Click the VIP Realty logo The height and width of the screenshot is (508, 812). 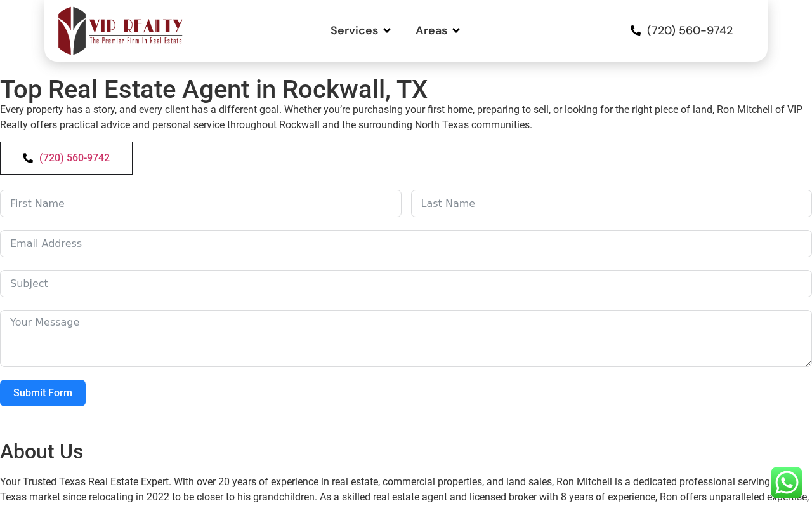[120, 30]
